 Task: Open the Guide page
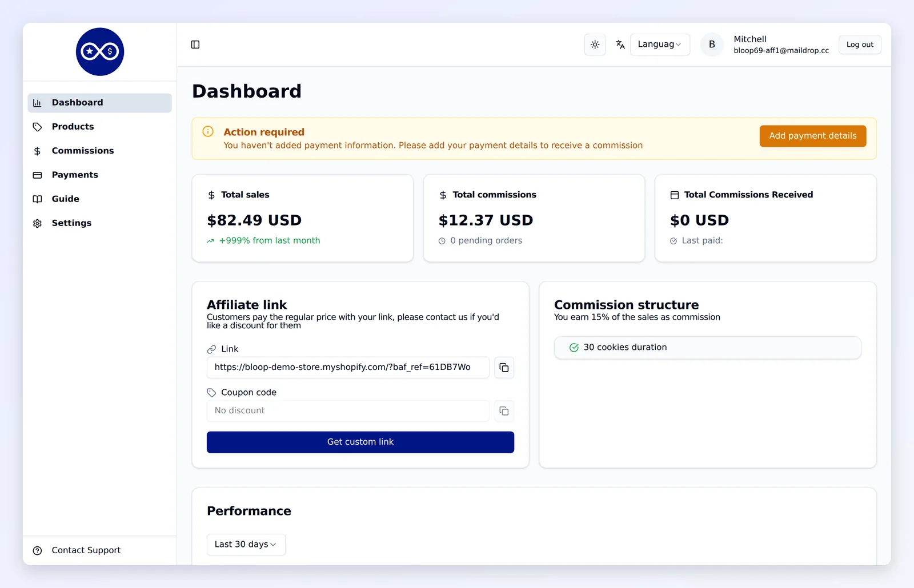point(99,199)
